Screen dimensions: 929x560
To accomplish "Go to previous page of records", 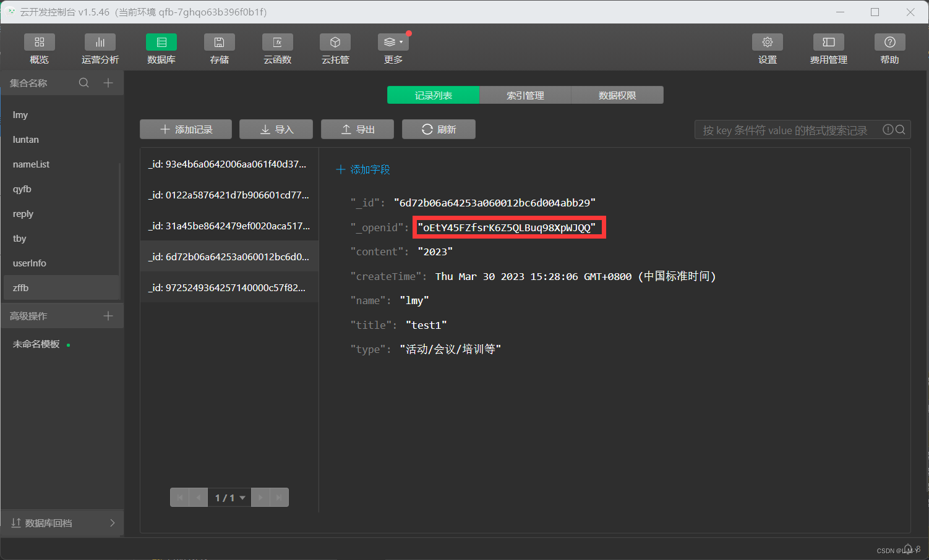I will tap(199, 498).
